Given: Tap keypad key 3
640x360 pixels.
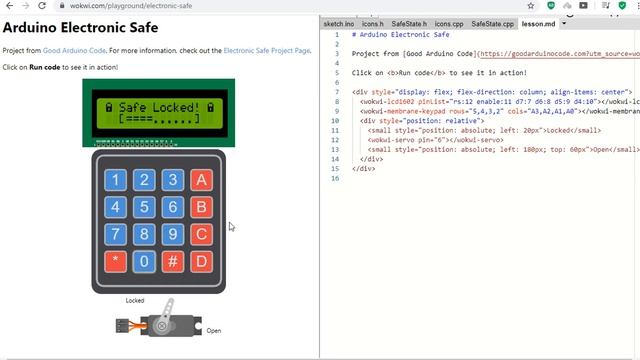Looking at the screenshot, I should point(173,180).
